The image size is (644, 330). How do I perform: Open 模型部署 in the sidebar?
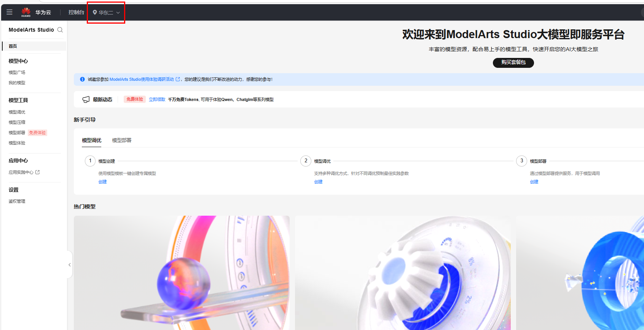(17, 133)
